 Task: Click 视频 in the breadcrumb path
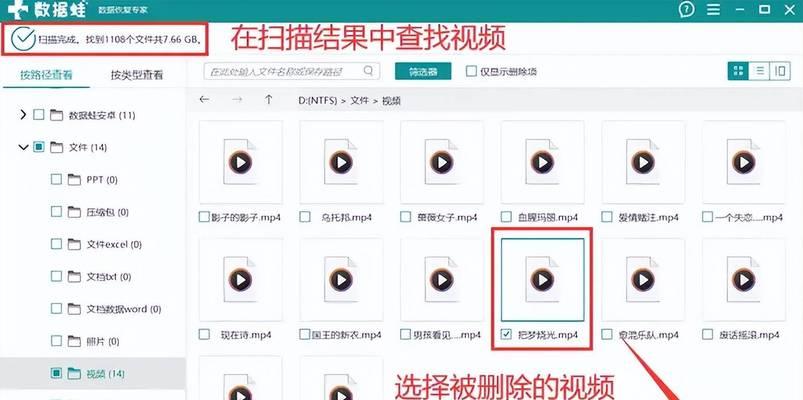tap(391, 101)
